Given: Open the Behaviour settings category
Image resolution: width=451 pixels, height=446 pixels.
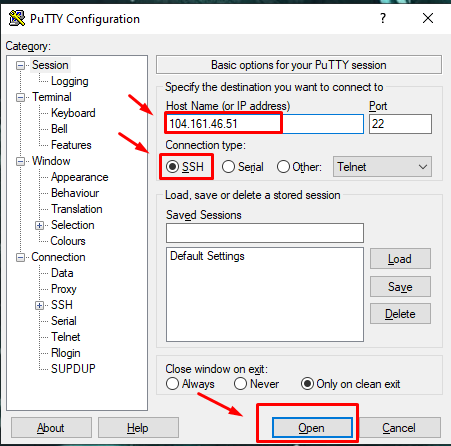Looking at the screenshot, I should click(x=75, y=193).
